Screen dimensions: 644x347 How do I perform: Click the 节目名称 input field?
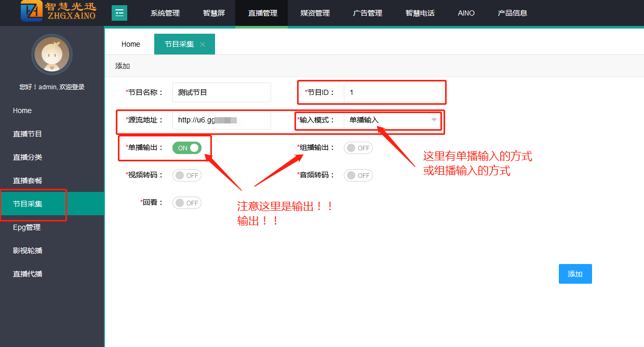pos(221,92)
